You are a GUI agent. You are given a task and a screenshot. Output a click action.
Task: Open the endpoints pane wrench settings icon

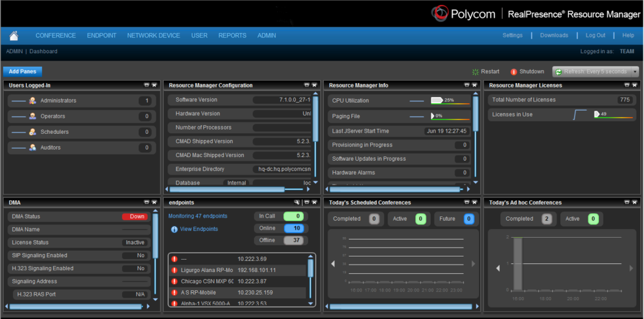[x=298, y=203]
